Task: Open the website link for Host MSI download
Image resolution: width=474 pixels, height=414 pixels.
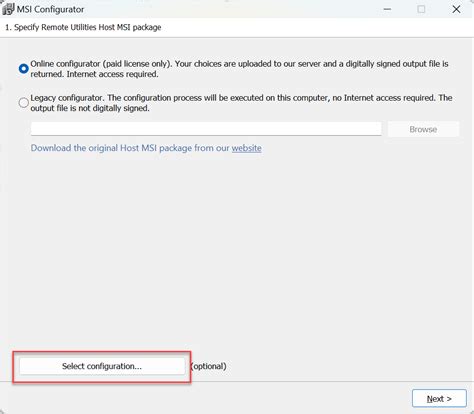Action: tap(247, 148)
